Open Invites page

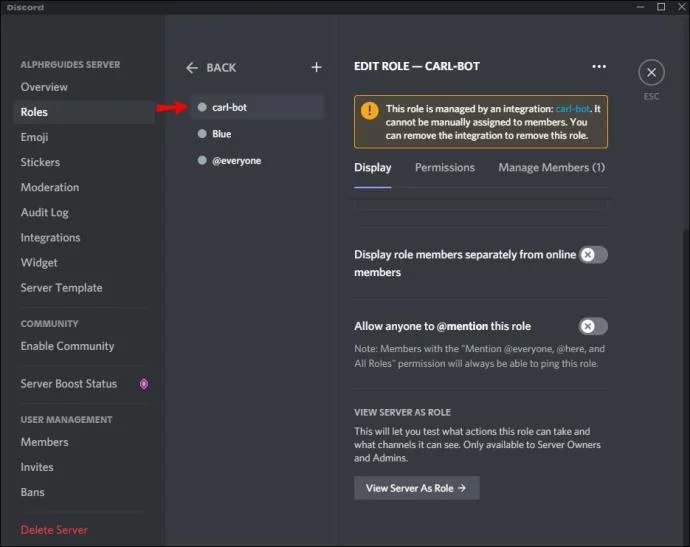coord(37,467)
